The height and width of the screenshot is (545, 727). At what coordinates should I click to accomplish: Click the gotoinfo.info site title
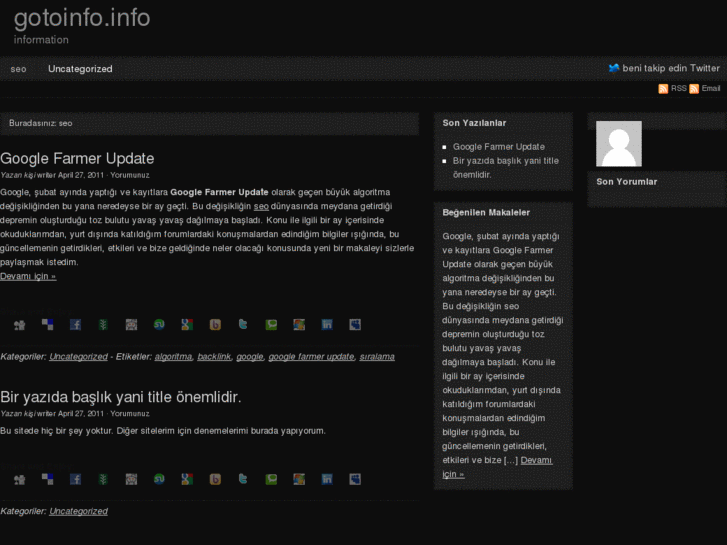point(82,18)
